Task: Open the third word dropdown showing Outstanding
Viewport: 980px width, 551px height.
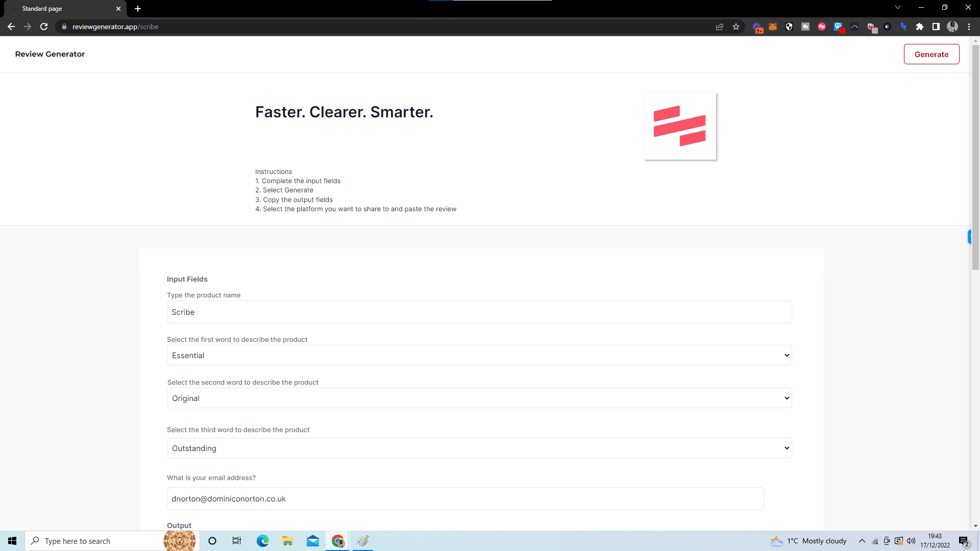Action: pos(479,448)
